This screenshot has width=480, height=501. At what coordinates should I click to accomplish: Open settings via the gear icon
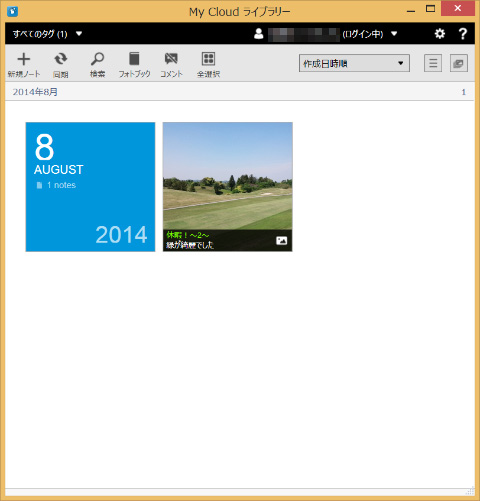pos(440,34)
